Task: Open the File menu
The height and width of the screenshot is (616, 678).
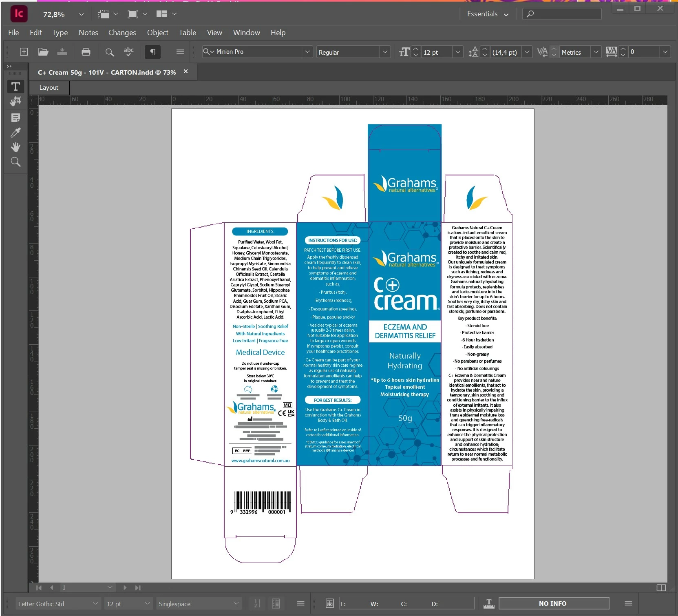Action: [x=13, y=33]
